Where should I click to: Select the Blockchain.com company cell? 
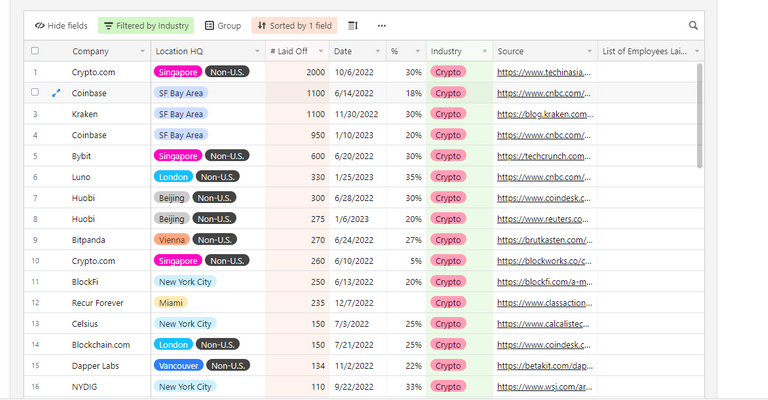click(107, 345)
